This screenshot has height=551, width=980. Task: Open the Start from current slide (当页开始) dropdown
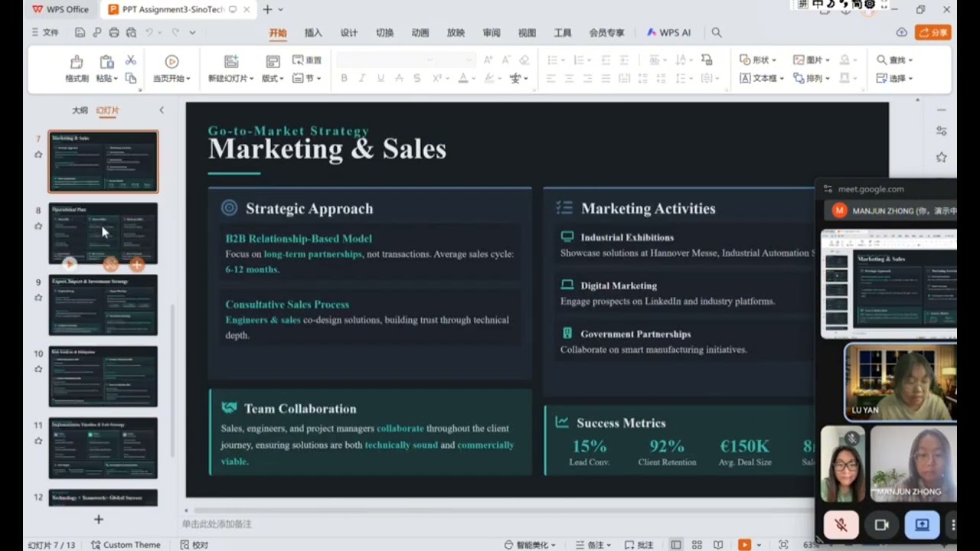pos(171,78)
